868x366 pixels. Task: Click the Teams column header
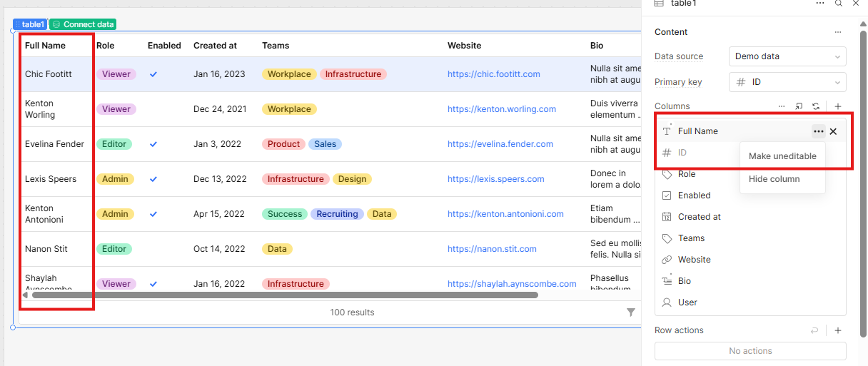276,46
